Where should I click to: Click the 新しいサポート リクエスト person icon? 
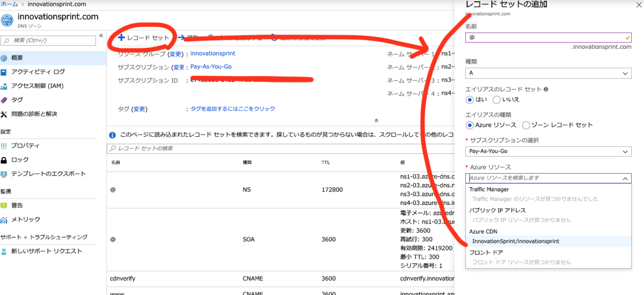4,251
